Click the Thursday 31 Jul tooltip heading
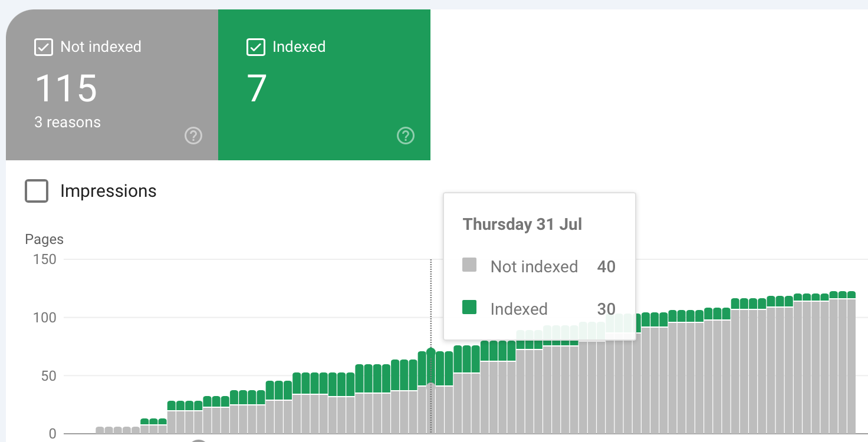Screen dimensions: 868x442 coord(522,224)
